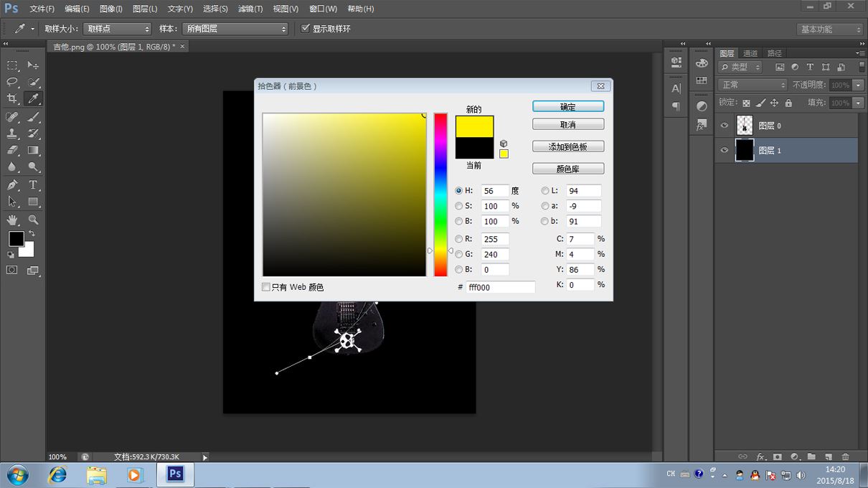Open the Color panel palette icon

pyautogui.click(x=702, y=63)
